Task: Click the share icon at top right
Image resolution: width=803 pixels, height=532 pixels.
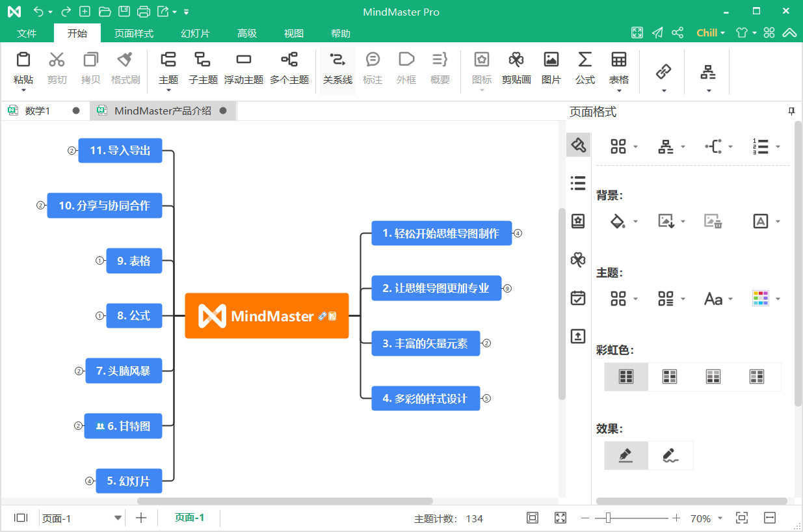Action: [678, 33]
